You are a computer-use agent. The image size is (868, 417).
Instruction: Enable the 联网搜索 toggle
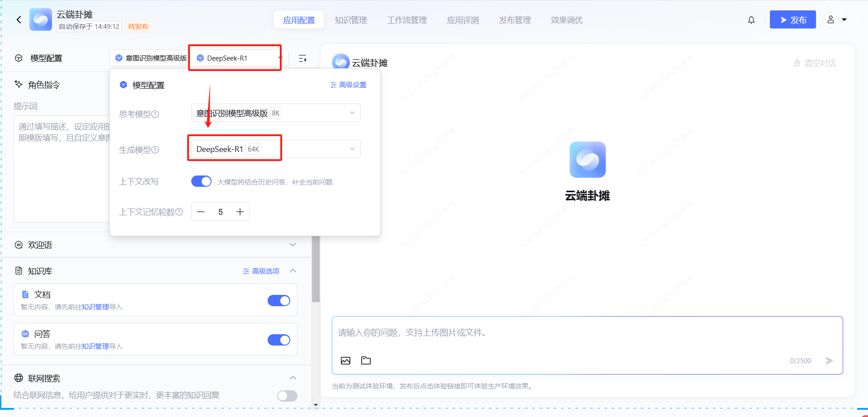[x=287, y=396]
